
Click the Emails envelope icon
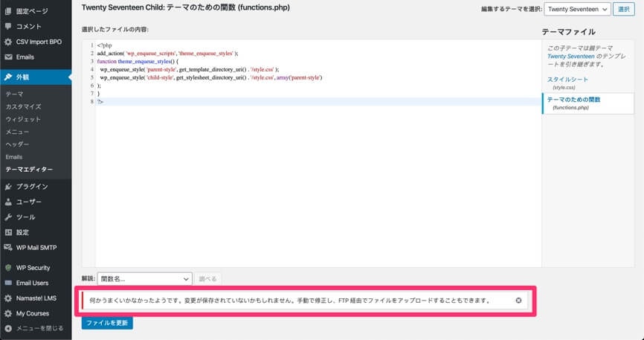click(x=8, y=57)
